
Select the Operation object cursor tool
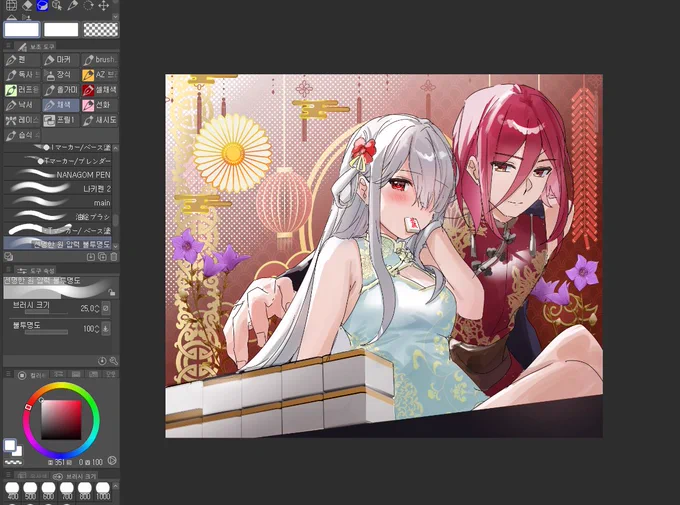pyautogui.click(x=57, y=5)
